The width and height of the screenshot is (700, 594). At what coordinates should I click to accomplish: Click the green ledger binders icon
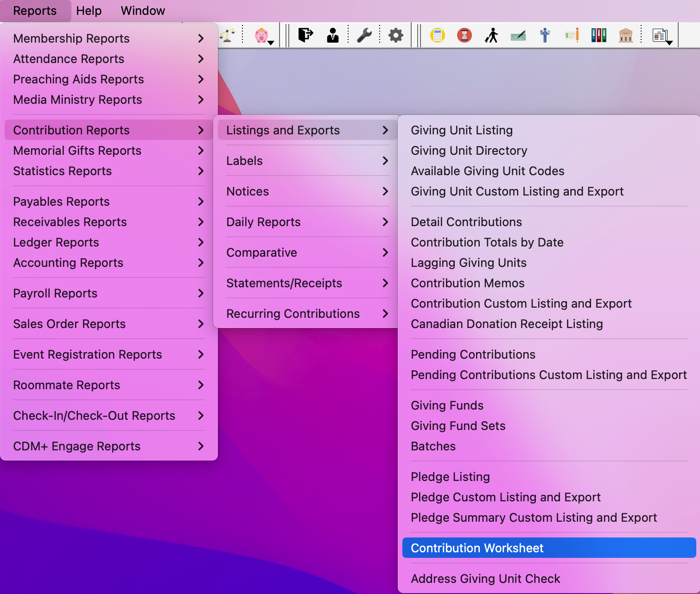point(598,35)
